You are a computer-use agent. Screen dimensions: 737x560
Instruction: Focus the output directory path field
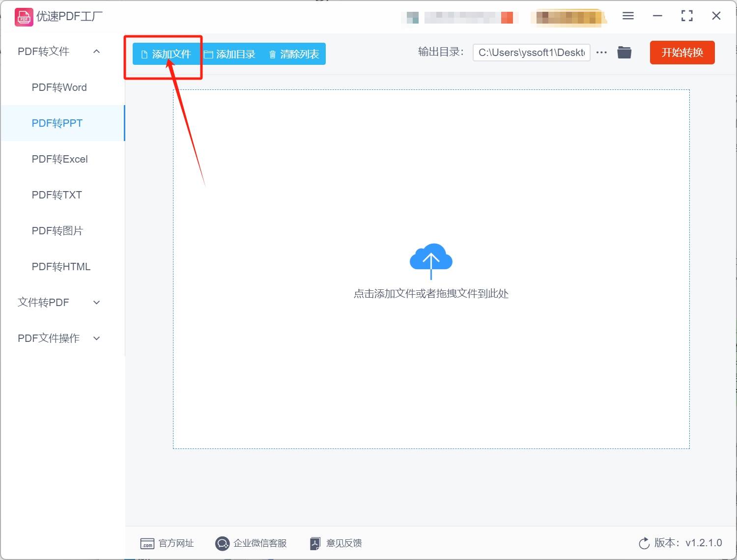pyautogui.click(x=531, y=53)
